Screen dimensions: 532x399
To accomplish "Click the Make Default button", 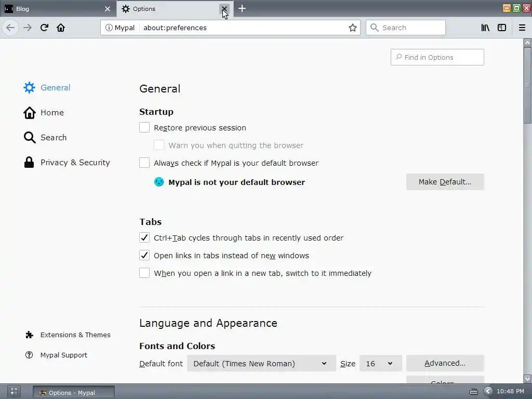I will pos(445,182).
